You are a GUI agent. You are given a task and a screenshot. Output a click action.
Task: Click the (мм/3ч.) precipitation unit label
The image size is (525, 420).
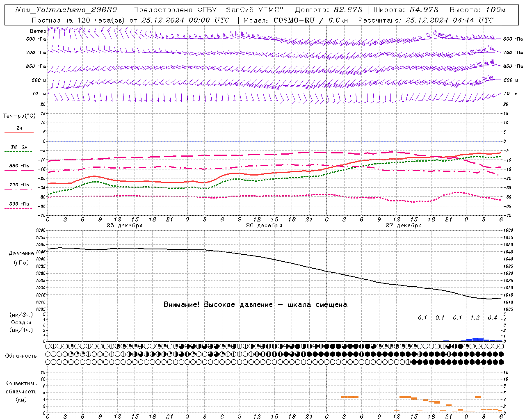click(21, 315)
